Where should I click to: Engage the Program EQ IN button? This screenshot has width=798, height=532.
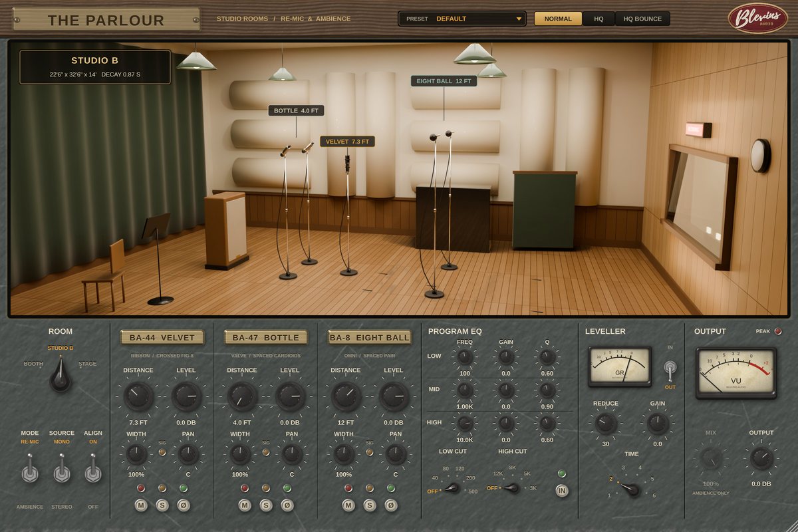[562, 491]
